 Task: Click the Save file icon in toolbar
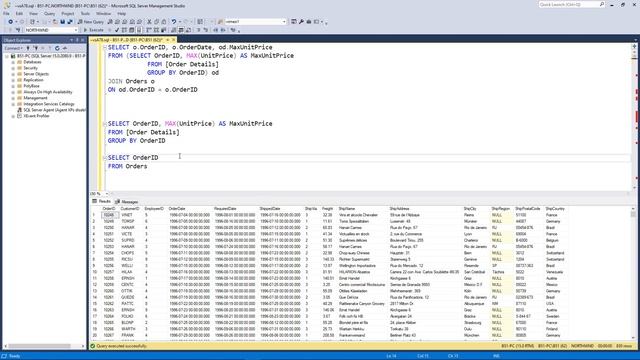pos(62,22)
